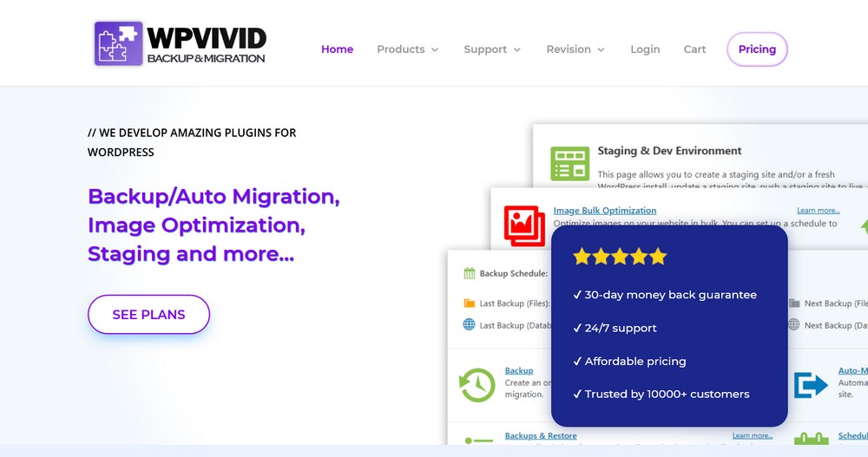Select the We Develop Amazing Plugins tagline
The width and height of the screenshot is (868, 457).
192,142
